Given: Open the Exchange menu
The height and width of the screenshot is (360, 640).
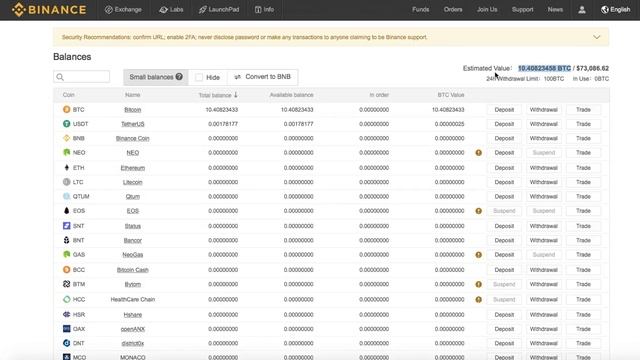Looking at the screenshot, I should [x=123, y=9].
